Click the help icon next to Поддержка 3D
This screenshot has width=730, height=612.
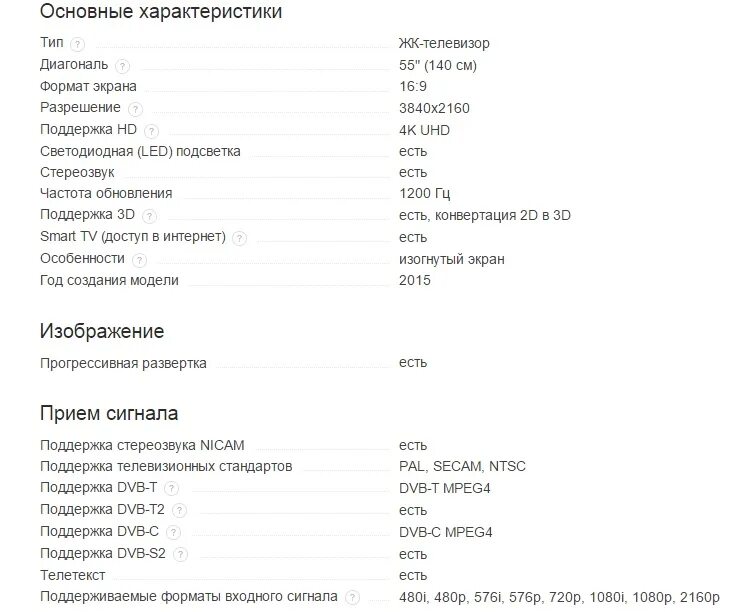pos(149,216)
